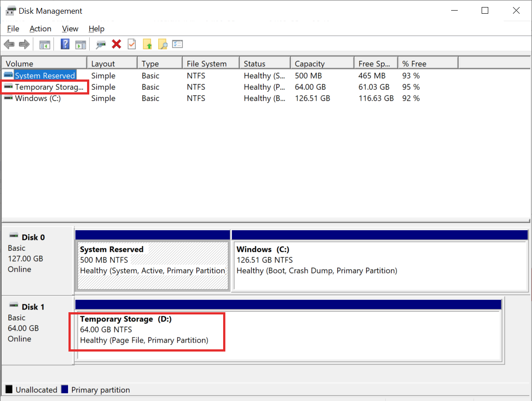Click the yellow folder with green arrow icon

(147, 44)
